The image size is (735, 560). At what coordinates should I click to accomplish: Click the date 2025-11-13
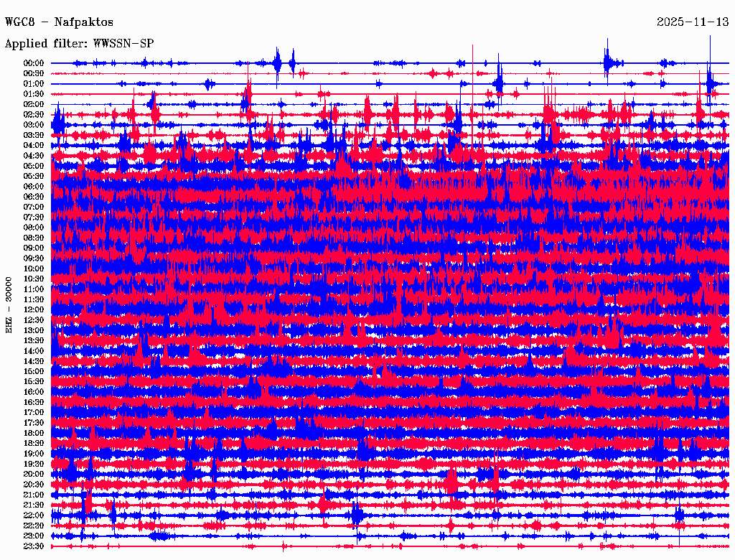[693, 22]
